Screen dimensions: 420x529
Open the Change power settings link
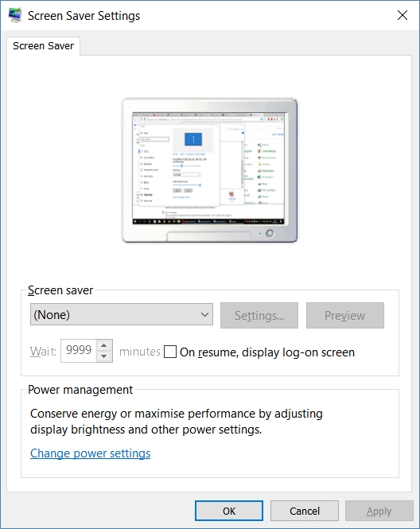(x=90, y=453)
